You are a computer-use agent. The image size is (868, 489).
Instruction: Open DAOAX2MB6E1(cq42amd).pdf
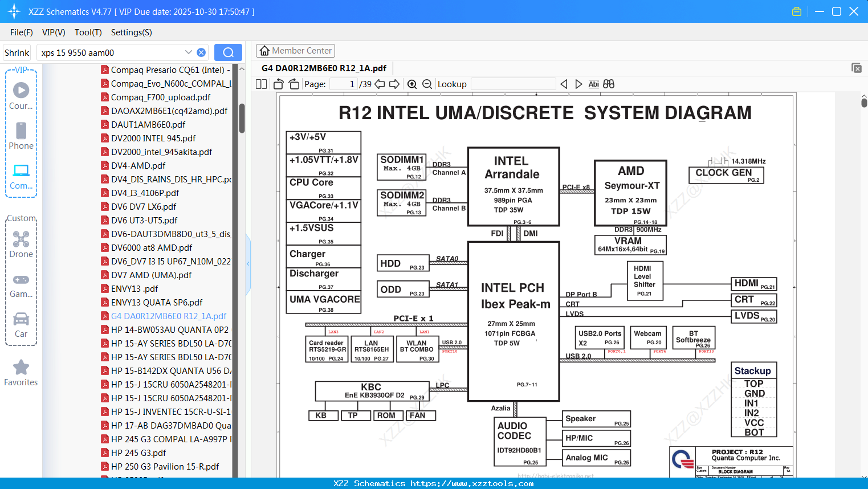pos(164,111)
